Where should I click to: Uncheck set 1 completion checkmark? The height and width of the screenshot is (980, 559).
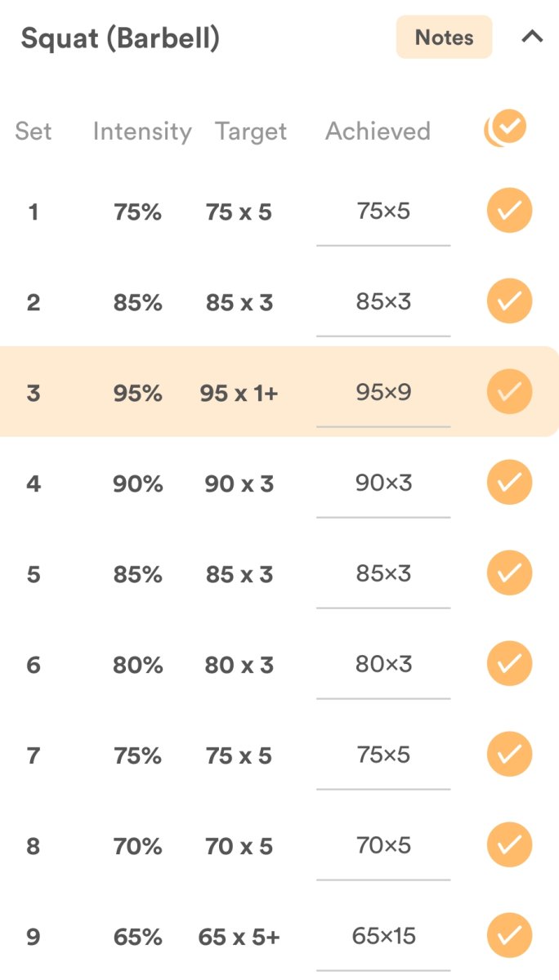pyautogui.click(x=509, y=212)
